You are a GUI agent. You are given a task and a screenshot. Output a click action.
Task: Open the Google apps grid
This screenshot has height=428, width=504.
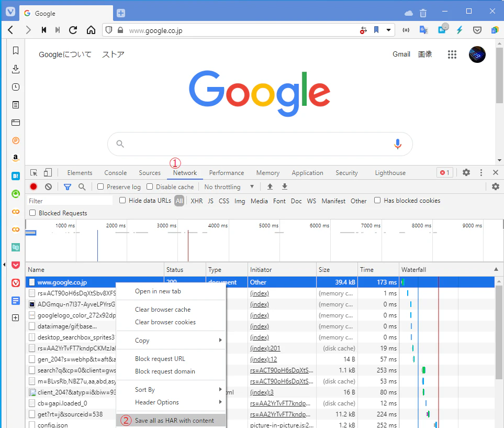click(x=452, y=54)
